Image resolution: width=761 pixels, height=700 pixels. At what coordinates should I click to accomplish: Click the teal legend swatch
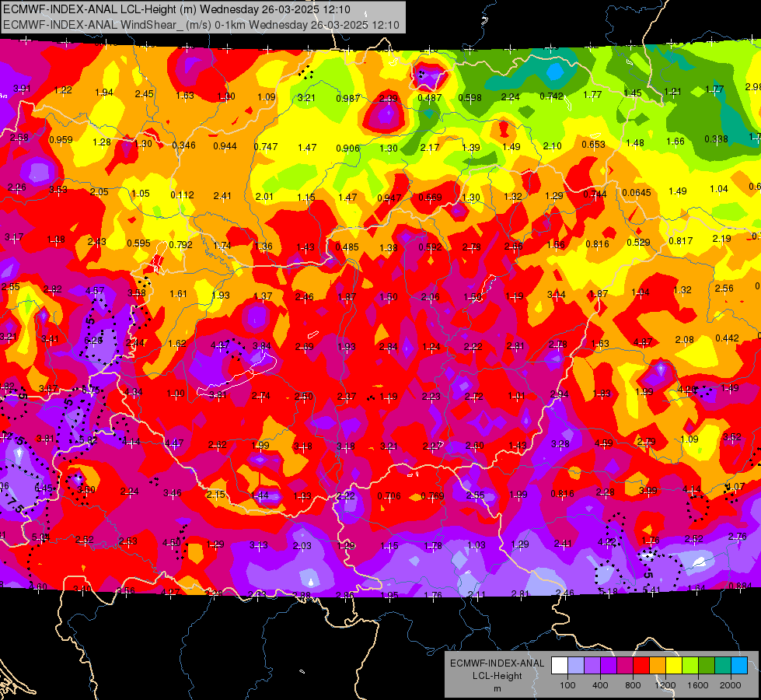(x=723, y=666)
